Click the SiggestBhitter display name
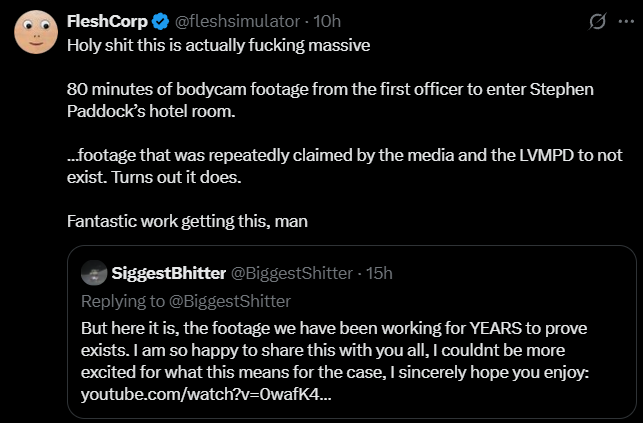 click(169, 273)
